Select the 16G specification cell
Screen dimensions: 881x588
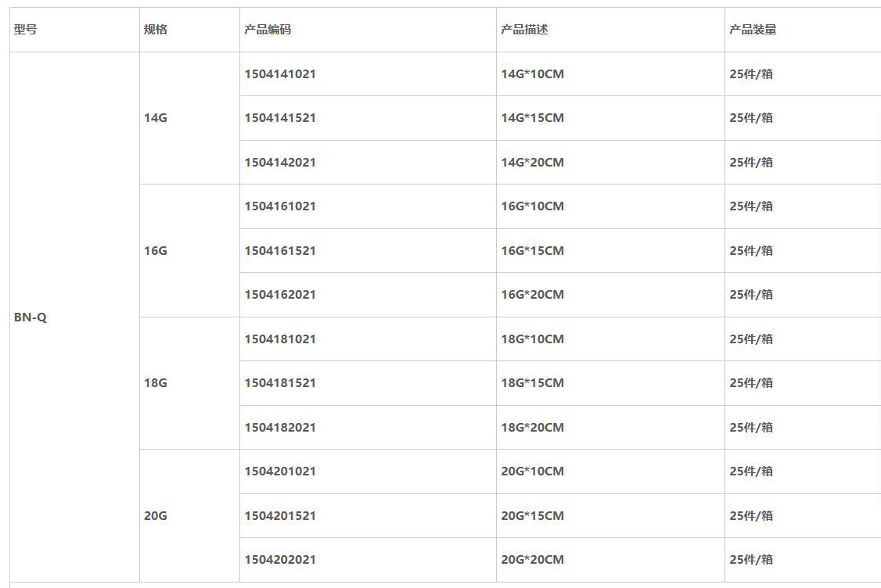click(x=156, y=251)
